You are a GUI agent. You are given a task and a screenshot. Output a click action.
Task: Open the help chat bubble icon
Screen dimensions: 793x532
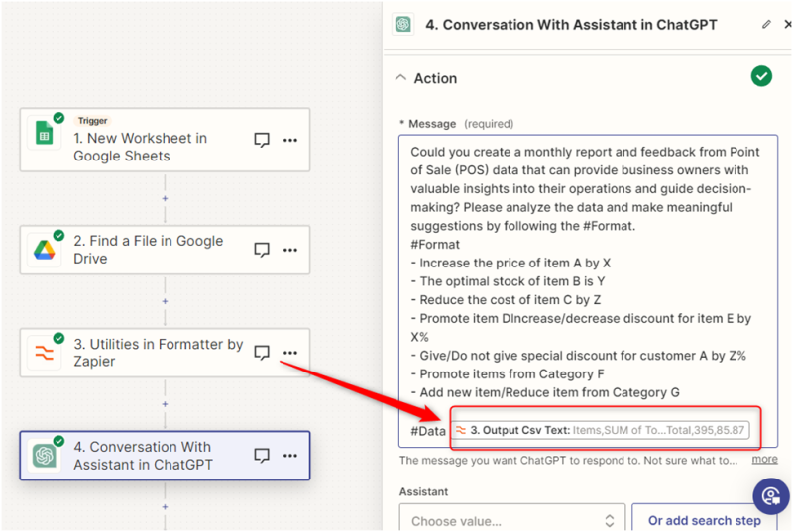click(x=770, y=495)
